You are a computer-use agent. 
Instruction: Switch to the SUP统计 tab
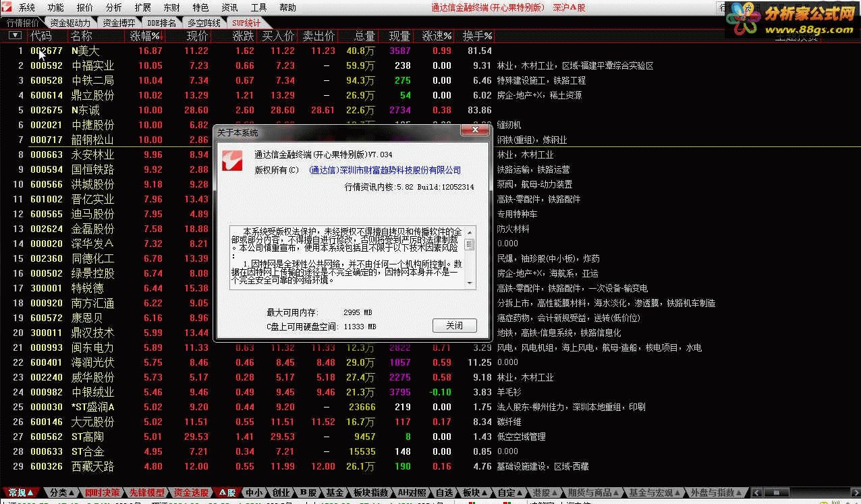pyautogui.click(x=246, y=22)
